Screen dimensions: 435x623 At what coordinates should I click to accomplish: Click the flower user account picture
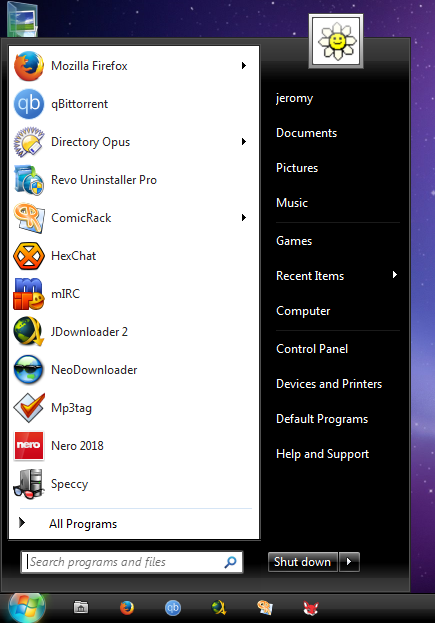coord(336,41)
